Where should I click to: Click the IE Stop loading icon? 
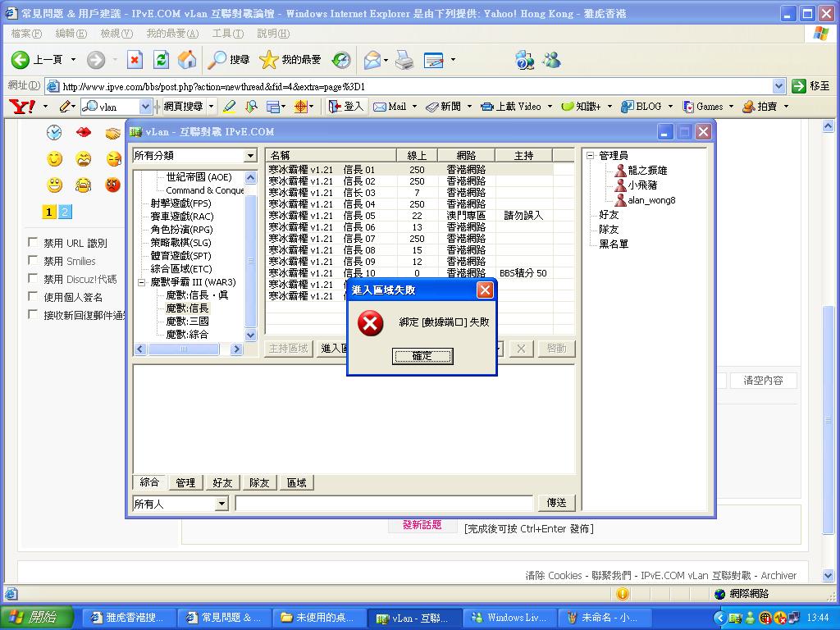(x=135, y=59)
